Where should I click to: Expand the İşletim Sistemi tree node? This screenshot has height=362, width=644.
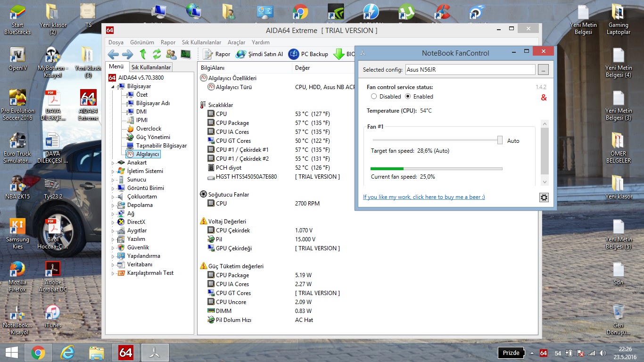(113, 172)
